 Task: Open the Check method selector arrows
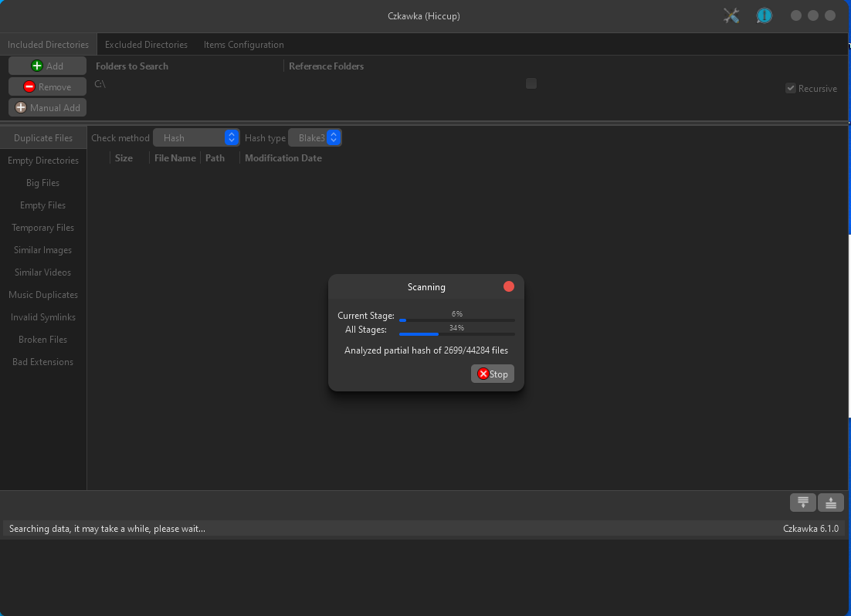pyautogui.click(x=230, y=137)
